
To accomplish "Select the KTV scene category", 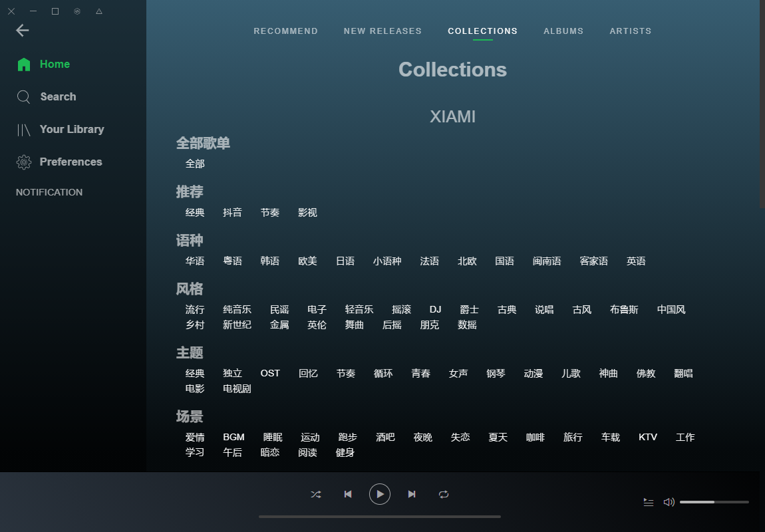I will (647, 438).
